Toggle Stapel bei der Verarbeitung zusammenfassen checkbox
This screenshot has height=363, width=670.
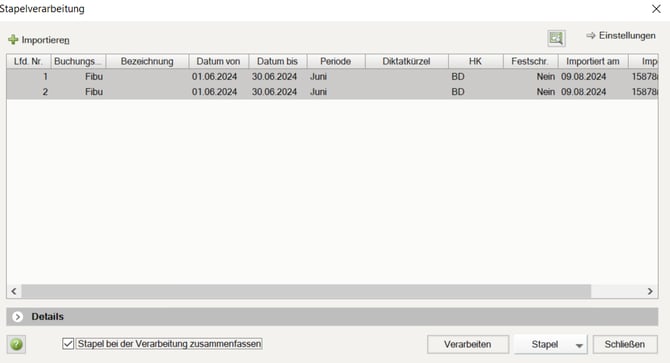[68, 344]
